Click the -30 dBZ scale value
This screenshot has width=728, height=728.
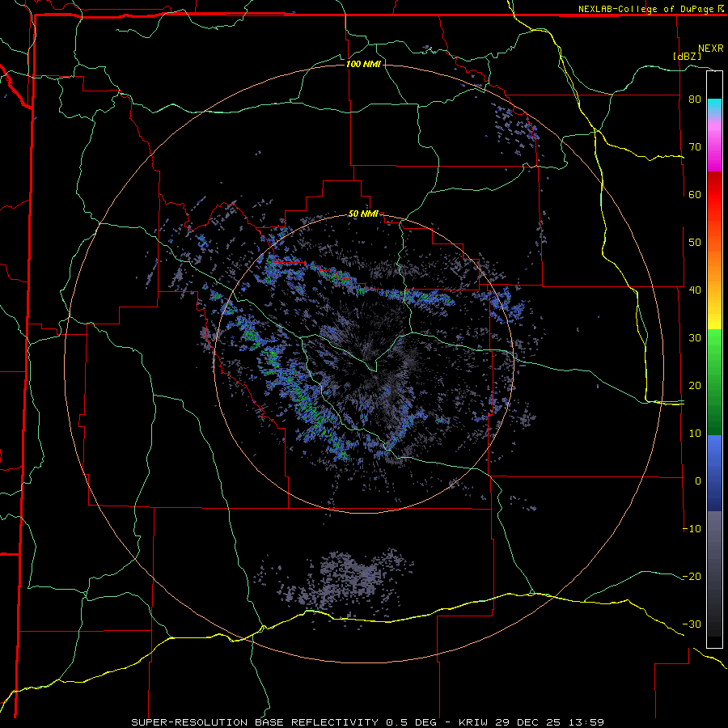coord(692,624)
